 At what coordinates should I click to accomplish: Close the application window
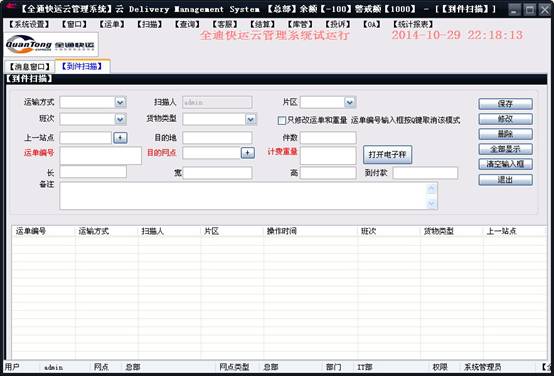[545, 10]
